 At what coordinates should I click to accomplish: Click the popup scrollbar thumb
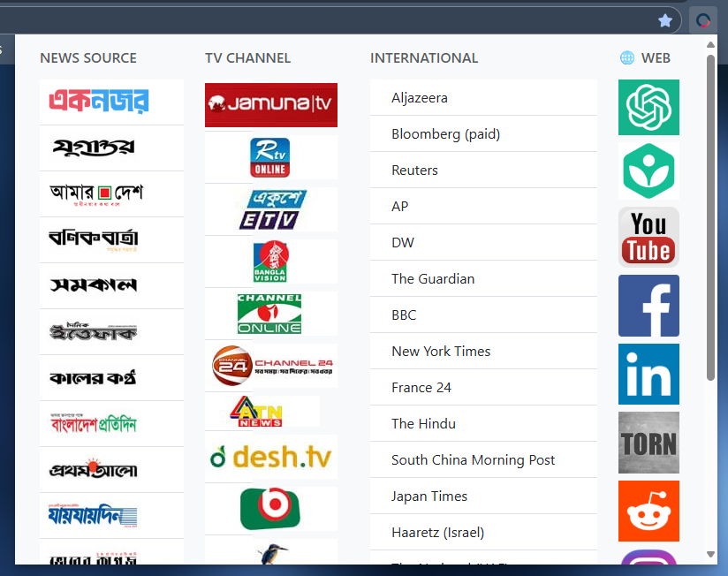(x=710, y=217)
